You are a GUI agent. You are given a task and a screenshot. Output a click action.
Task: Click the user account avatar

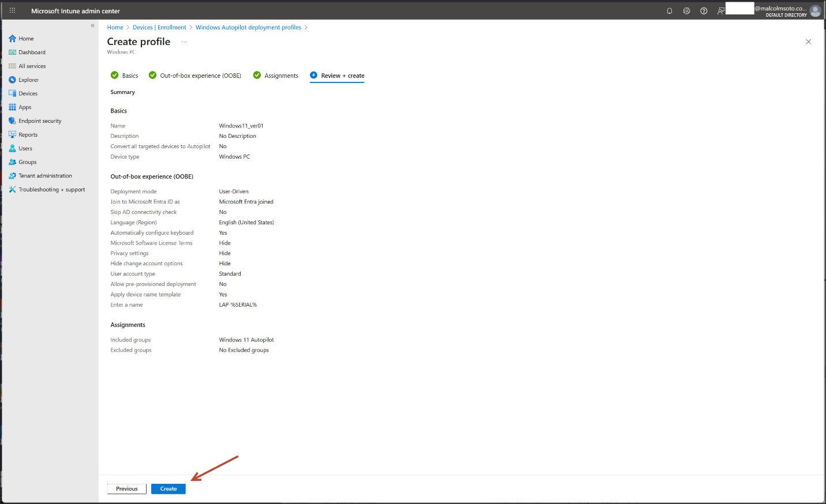(x=815, y=11)
